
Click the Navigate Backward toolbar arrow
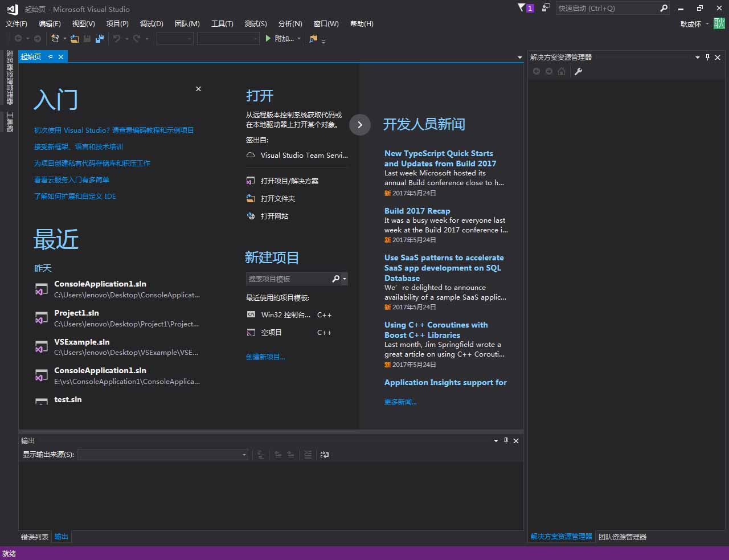pos(18,39)
